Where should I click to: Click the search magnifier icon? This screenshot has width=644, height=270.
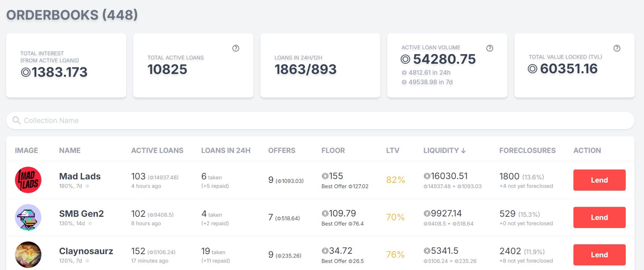16,121
